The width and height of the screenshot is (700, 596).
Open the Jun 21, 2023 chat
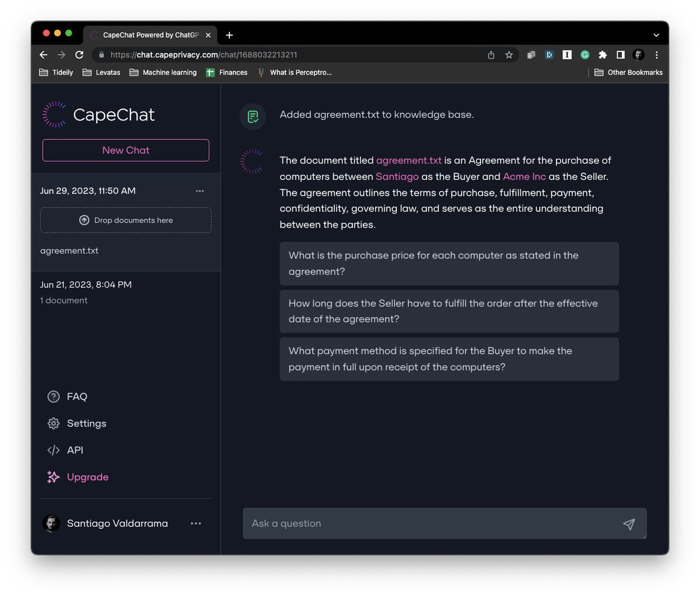point(126,292)
